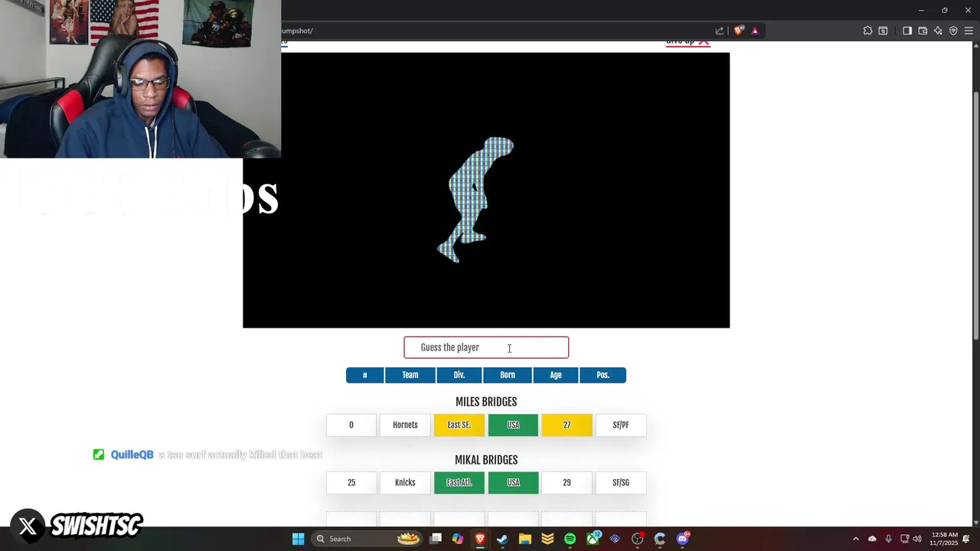
Task: Click Miles Bridges number 0 cell
Action: (351, 425)
